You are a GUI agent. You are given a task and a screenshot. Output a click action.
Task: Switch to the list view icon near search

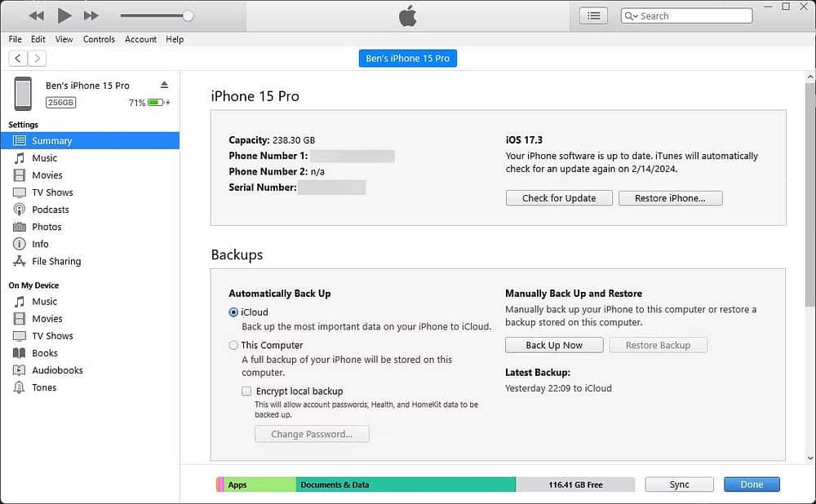coord(593,15)
